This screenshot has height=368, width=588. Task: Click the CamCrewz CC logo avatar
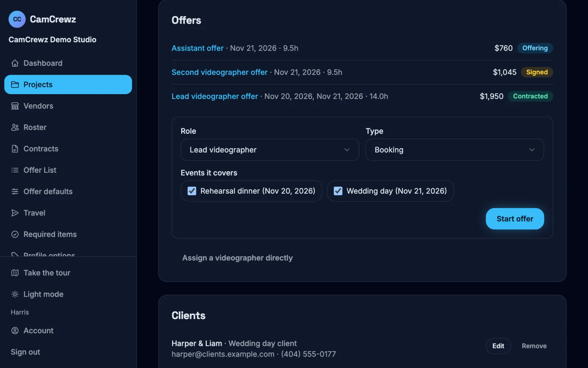pyautogui.click(x=17, y=19)
